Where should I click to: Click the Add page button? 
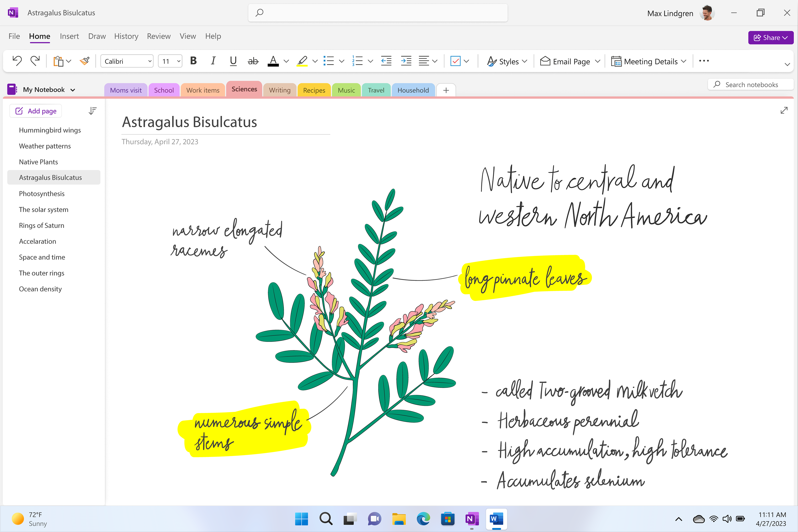point(36,111)
